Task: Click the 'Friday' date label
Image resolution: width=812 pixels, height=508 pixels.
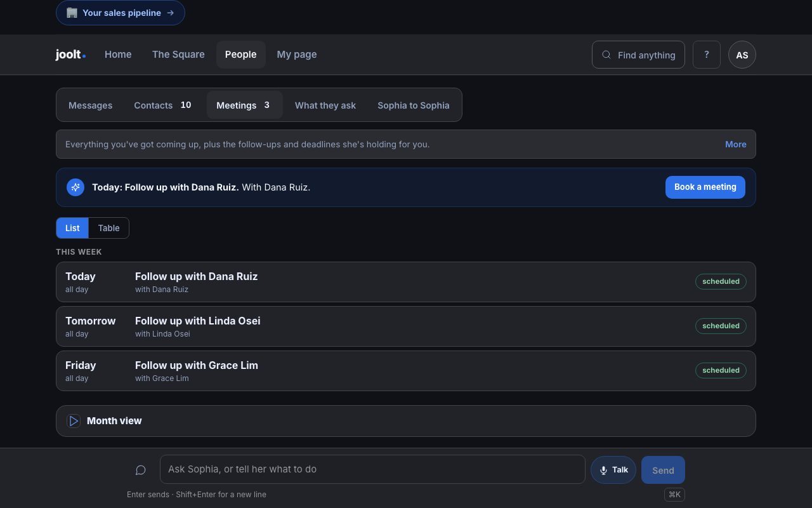Action: (81, 365)
